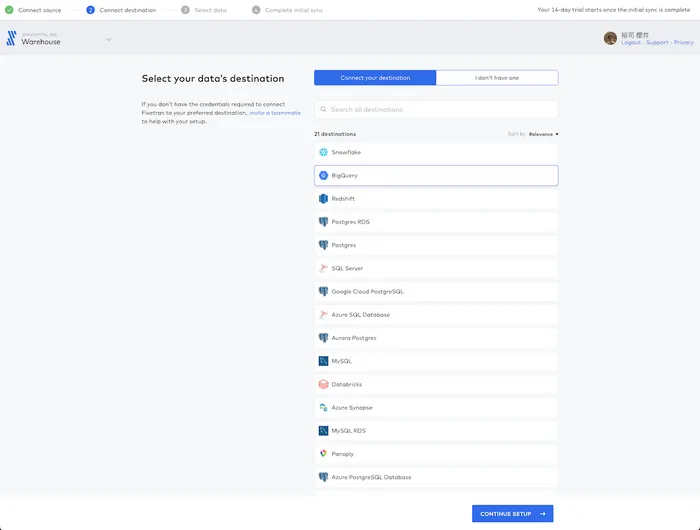Screen dimensions: 700x530
Task: Open the Sort by Relevance dropdown
Action: pos(543,134)
